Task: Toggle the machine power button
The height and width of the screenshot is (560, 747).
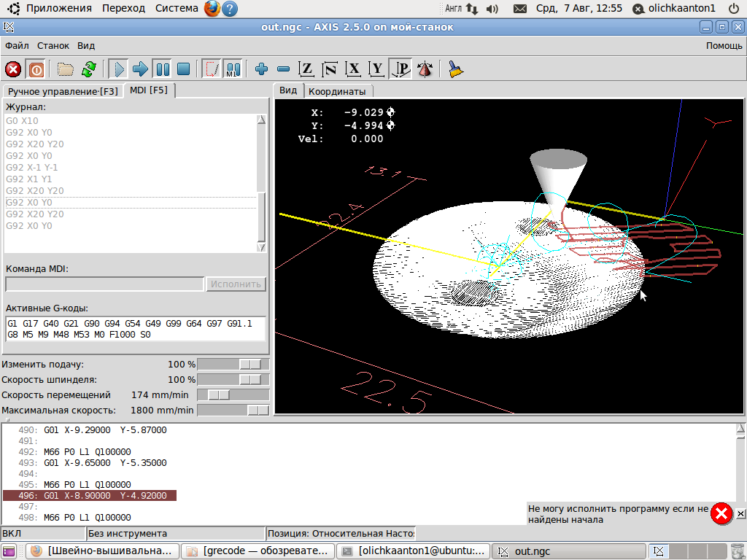Action: click(x=36, y=69)
